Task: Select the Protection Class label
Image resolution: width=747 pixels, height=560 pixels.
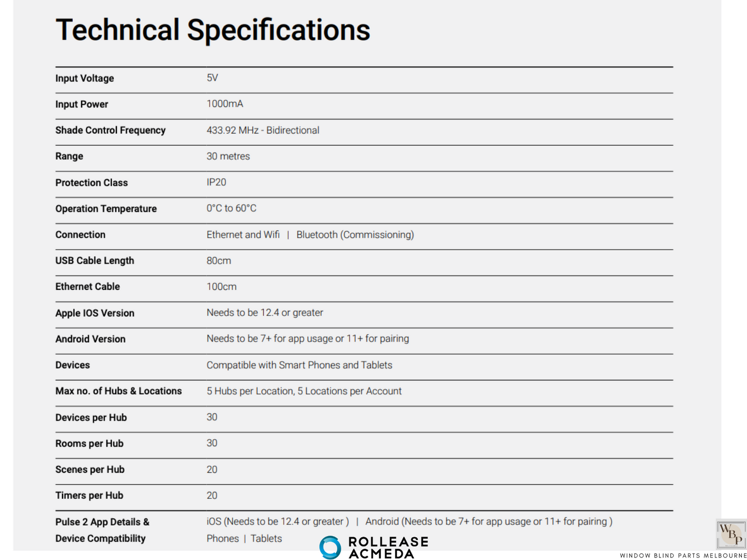Action: [x=92, y=183]
